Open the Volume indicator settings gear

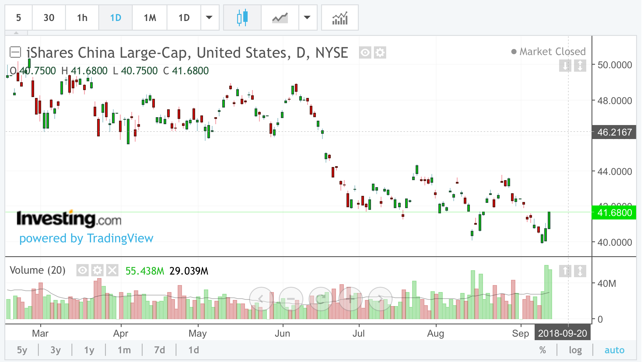tap(97, 270)
